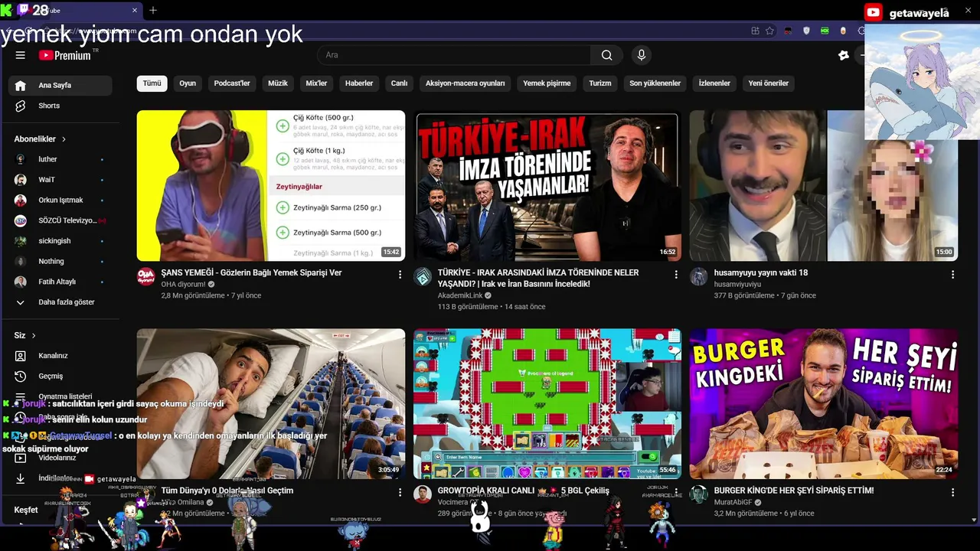Select the Aksiyon-macera oyunları chip
Viewport: 980px width, 551px height.
(465, 83)
